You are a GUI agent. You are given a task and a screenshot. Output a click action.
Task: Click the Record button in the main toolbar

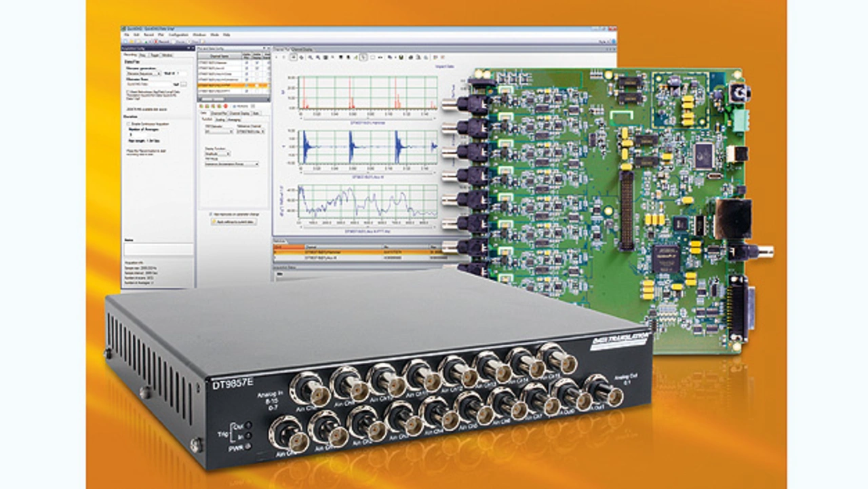(163, 41)
